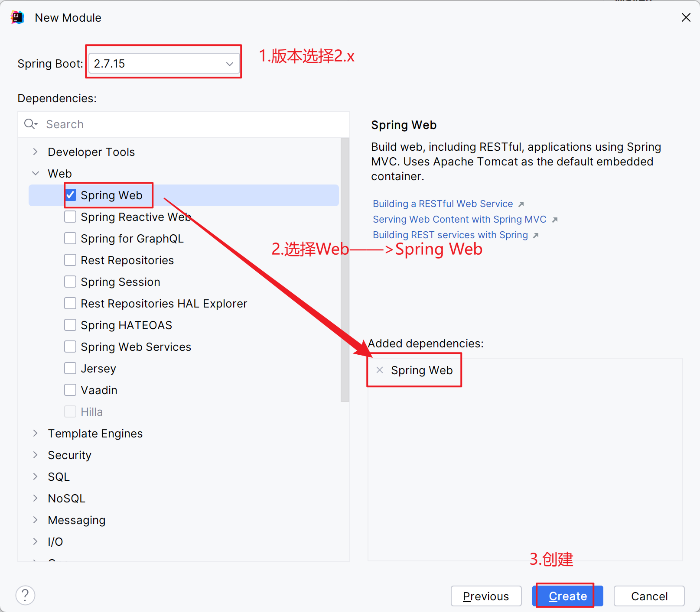Screen dimensions: 700x612
Task: Expand the NoSQL category
Action: pos(36,498)
